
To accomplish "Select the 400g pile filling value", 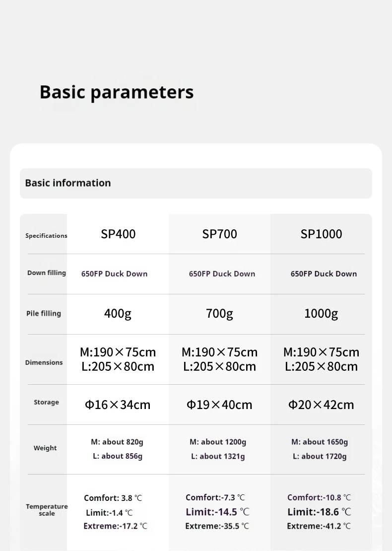I will (x=118, y=313).
